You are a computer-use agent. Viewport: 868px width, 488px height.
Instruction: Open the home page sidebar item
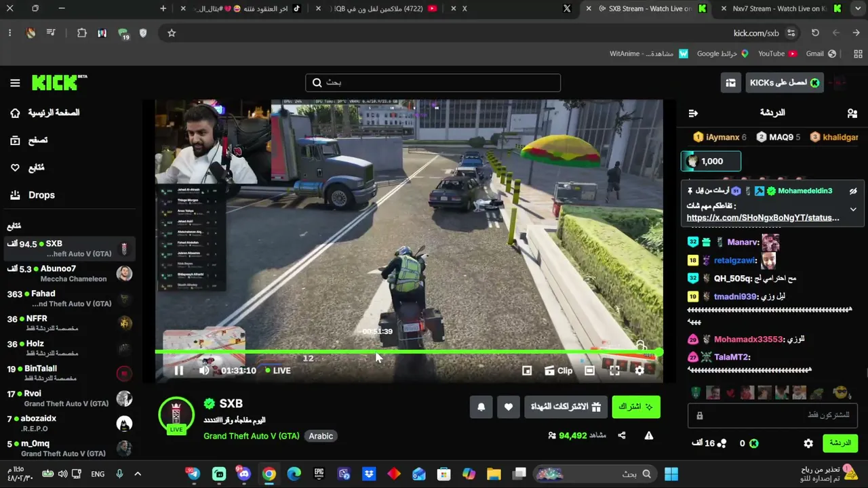click(46, 113)
